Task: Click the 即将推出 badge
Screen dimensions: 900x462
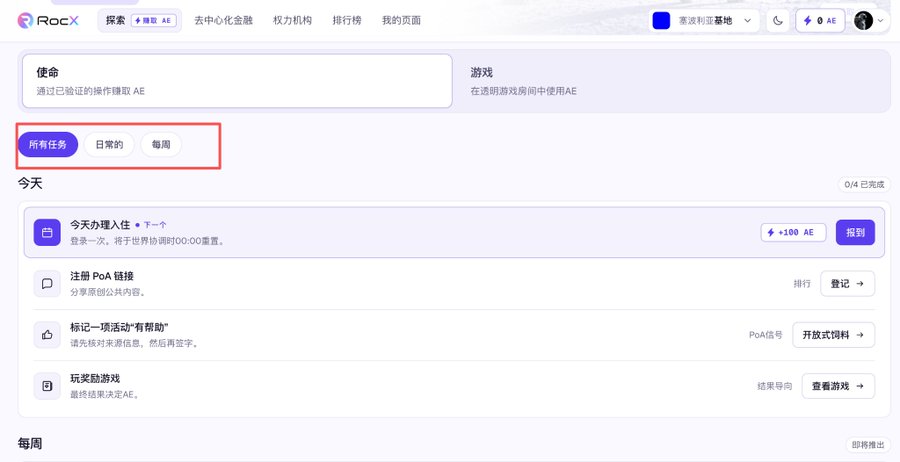Action: [867, 445]
